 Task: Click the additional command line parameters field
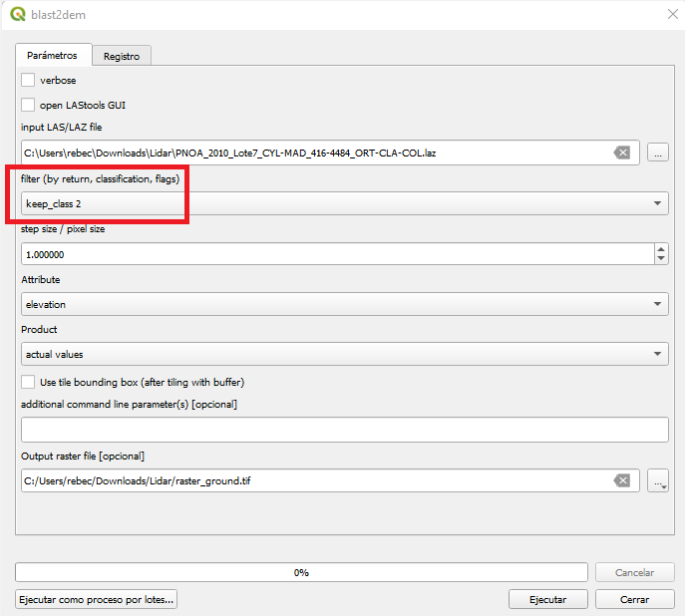pos(344,430)
